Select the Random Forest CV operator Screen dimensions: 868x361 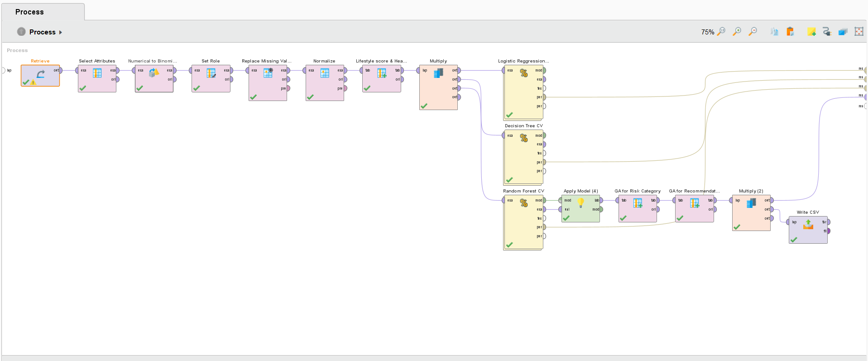point(523,222)
